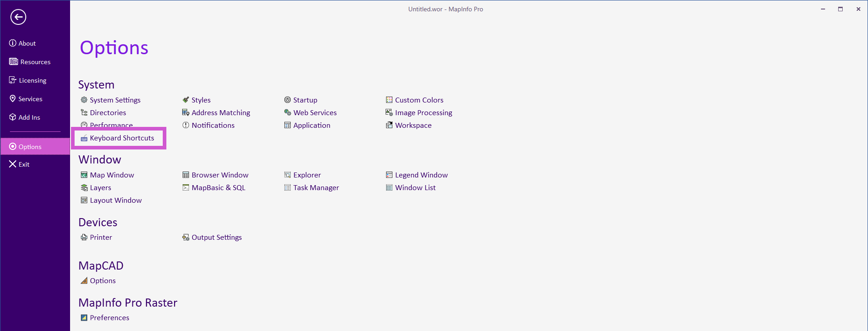The width and height of the screenshot is (868, 331).
Task: Open the About page
Action: coord(27,43)
